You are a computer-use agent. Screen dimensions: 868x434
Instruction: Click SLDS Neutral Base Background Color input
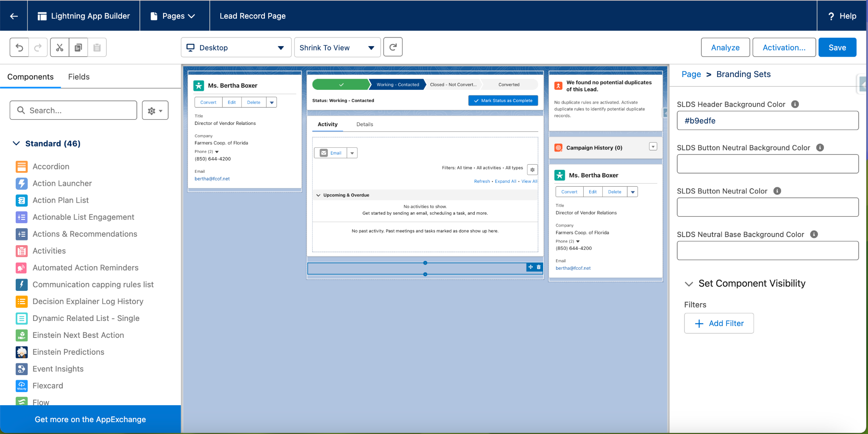[768, 251]
